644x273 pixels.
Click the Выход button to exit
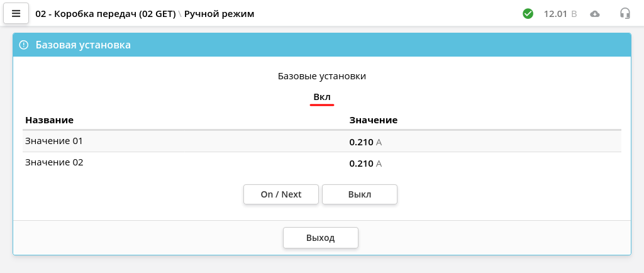tap(320, 238)
